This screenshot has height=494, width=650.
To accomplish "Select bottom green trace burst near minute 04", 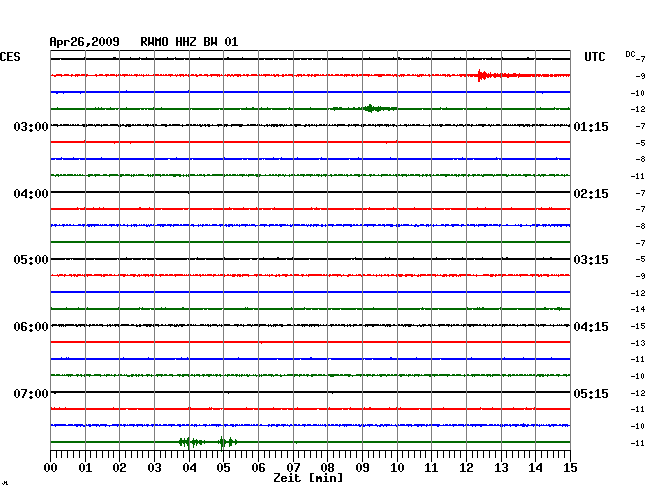I will pyautogui.click(x=191, y=442).
